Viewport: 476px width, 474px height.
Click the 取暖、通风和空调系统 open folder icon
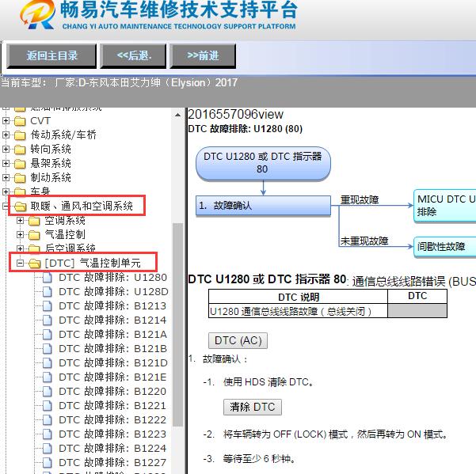click(20, 207)
